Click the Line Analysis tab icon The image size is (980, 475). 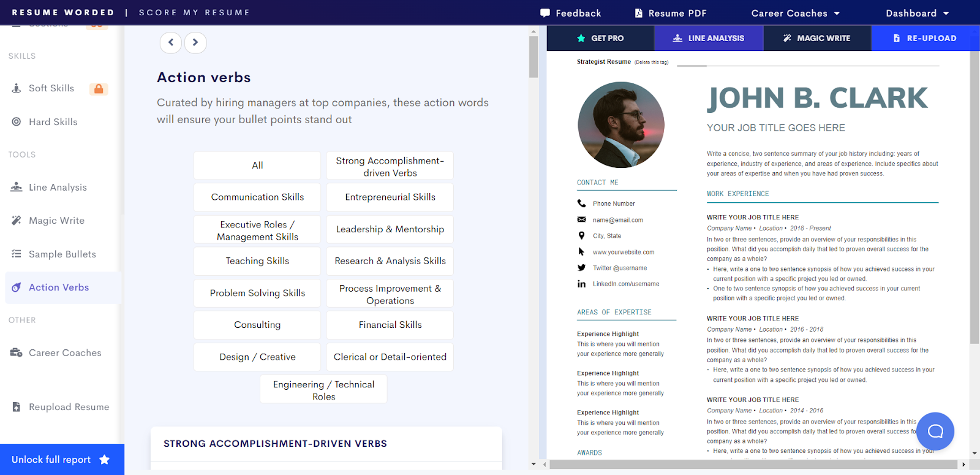coord(677,38)
